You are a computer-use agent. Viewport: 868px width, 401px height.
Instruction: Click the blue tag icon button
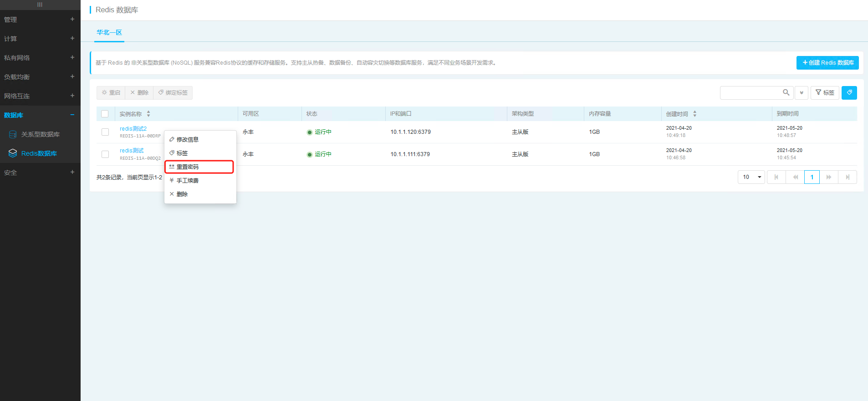(x=849, y=92)
